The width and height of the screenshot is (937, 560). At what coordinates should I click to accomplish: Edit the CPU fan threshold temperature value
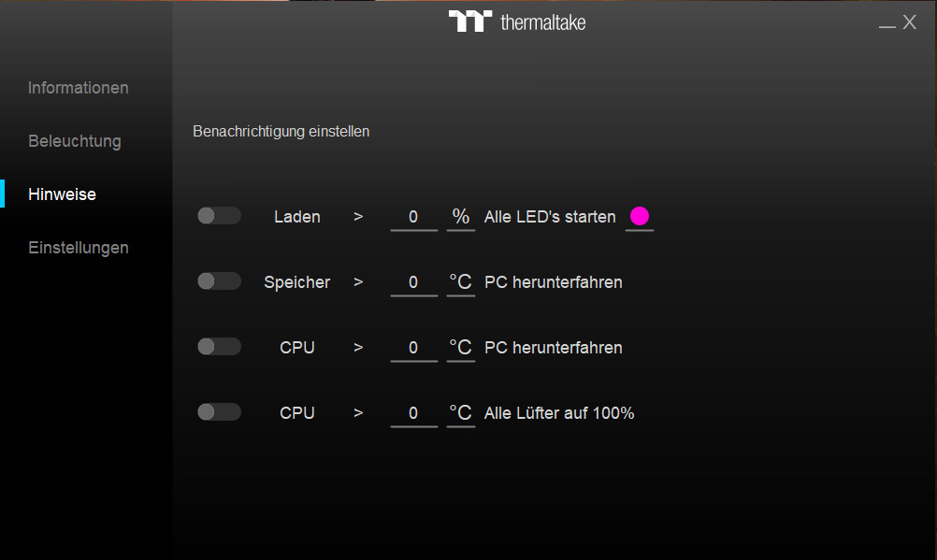point(413,413)
